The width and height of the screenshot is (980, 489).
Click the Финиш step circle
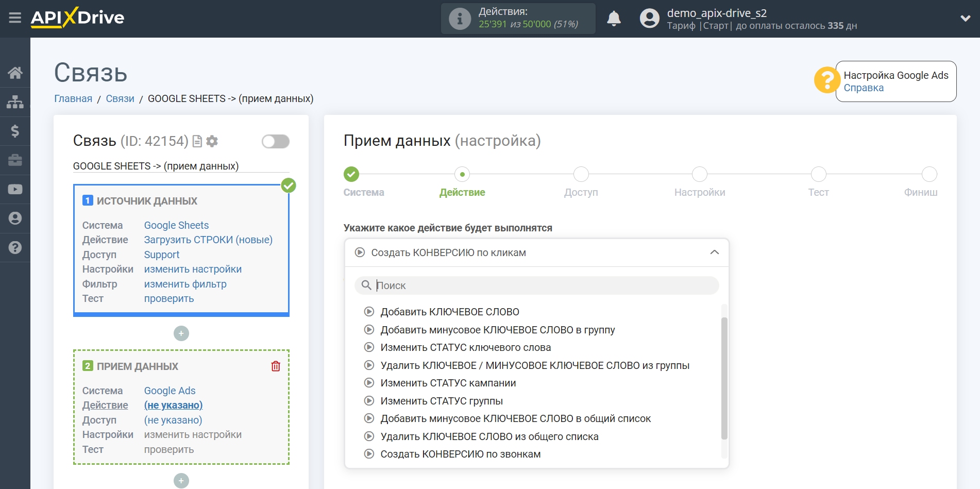click(x=929, y=174)
